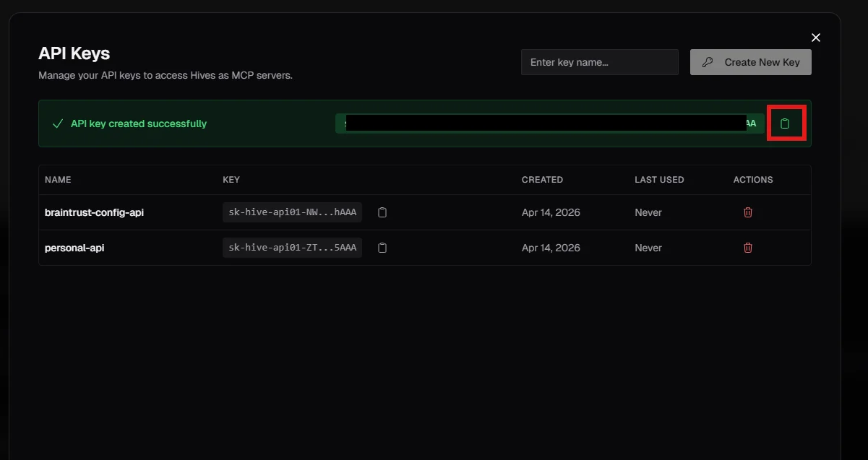Viewport: 868px width, 460px height.
Task: Click the NAME column header
Action: tap(58, 180)
